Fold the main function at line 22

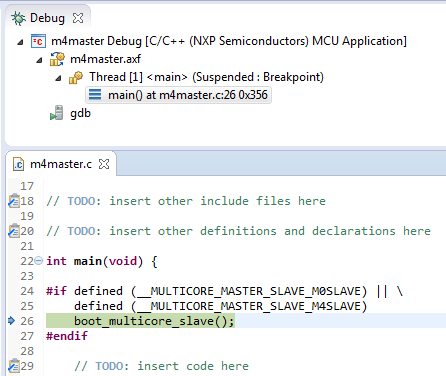point(39,260)
